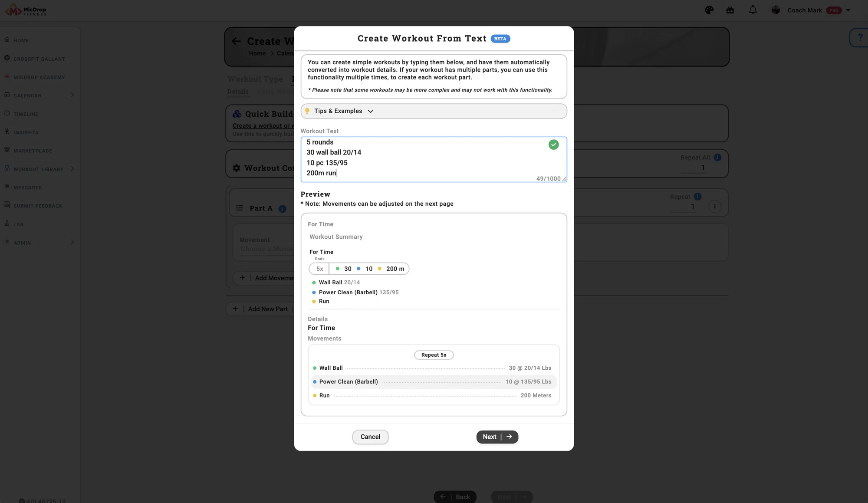Screen dimensions: 868x503
Task: Click the Workout gear icon in background
Action: coord(237,168)
